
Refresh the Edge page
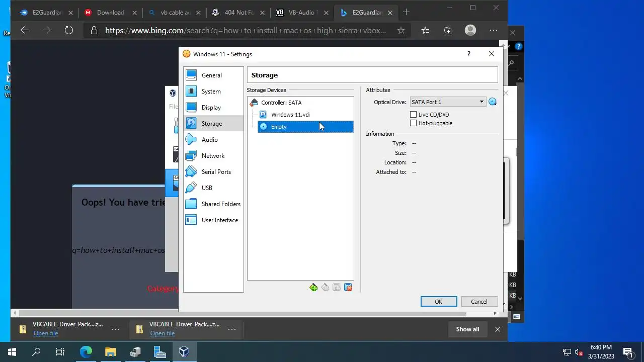click(69, 31)
